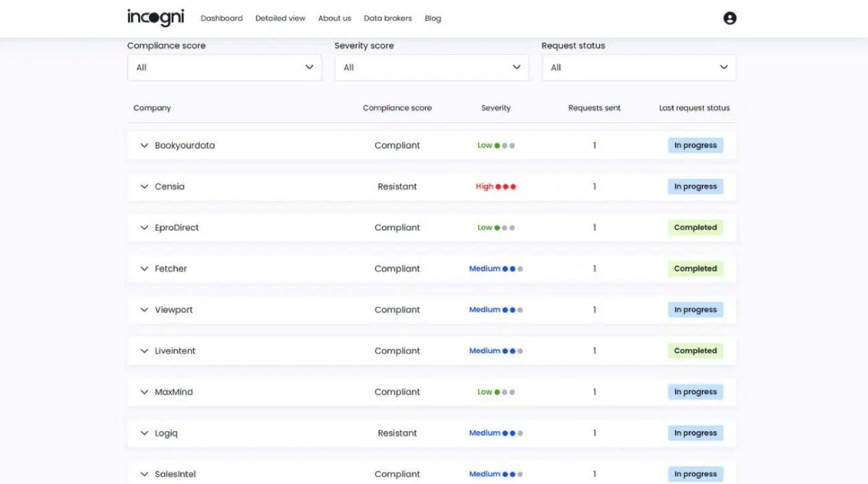Image resolution: width=868 pixels, height=484 pixels.
Task: Click MaxMind's Low severity indicator
Action: [x=495, y=393]
